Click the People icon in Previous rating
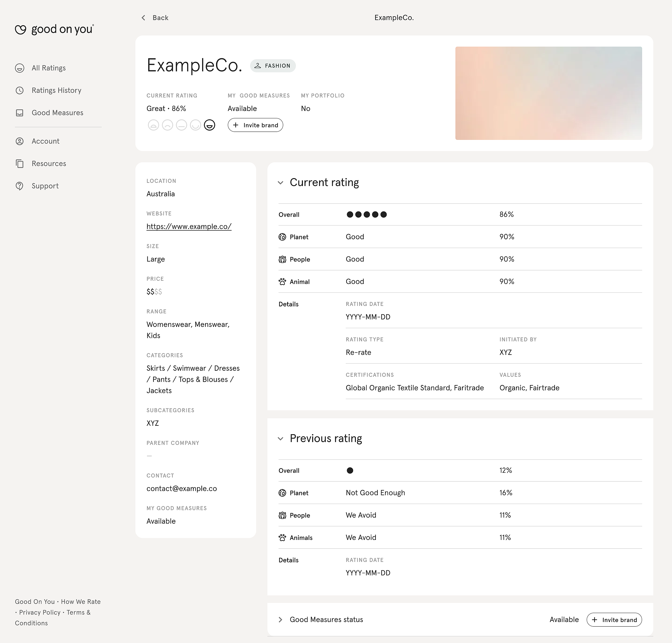 coord(282,515)
